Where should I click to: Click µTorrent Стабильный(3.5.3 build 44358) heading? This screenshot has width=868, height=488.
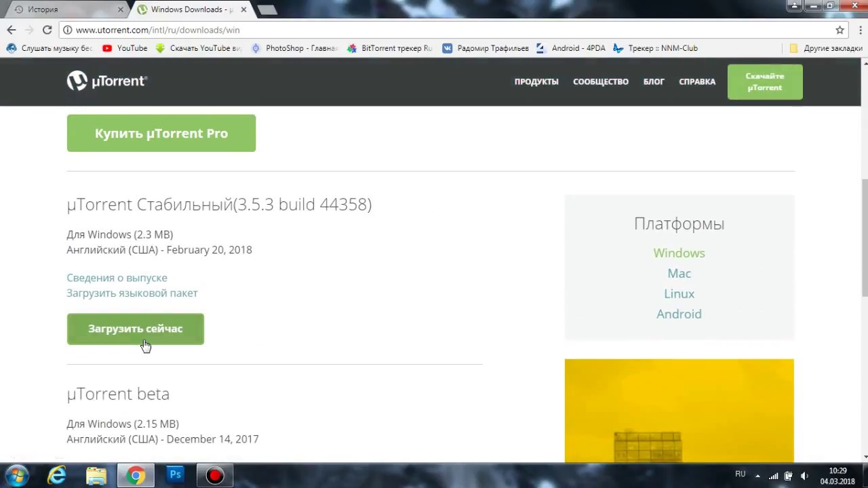219,204
